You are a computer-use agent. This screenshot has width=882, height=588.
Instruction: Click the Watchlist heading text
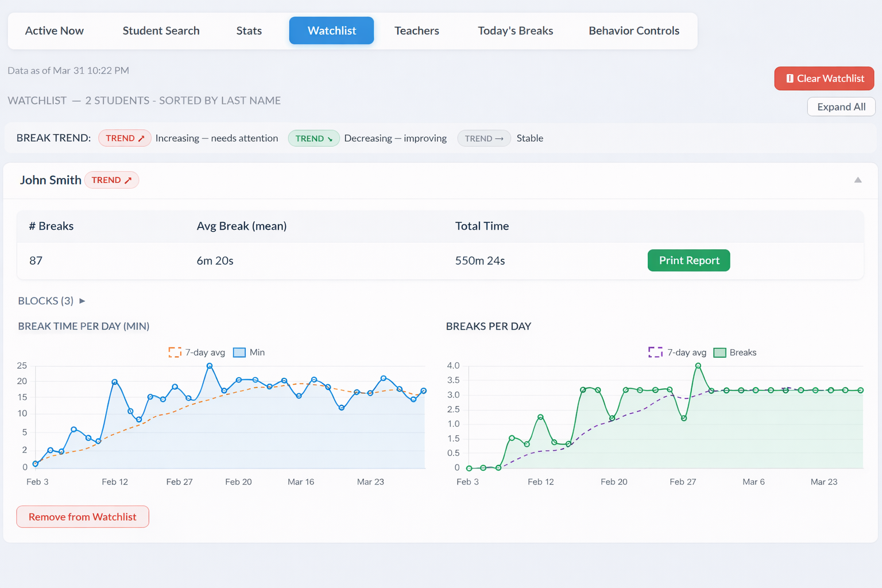(x=37, y=100)
